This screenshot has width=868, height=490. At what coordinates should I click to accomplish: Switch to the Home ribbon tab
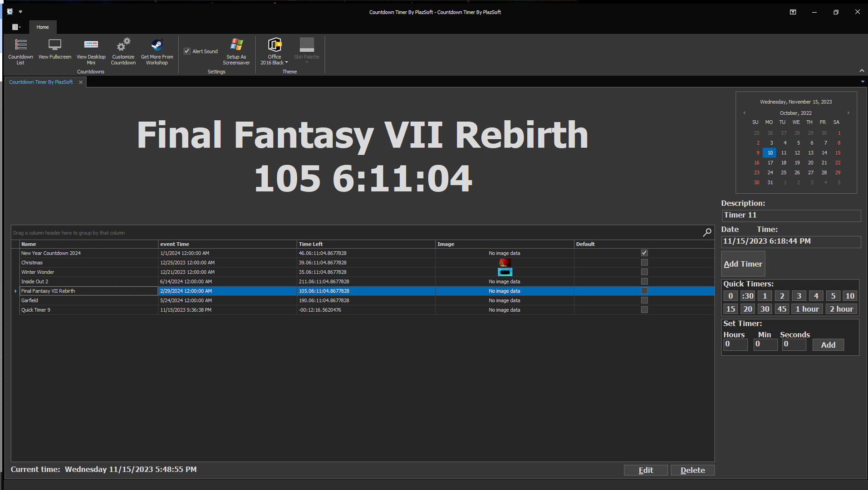pos(43,27)
